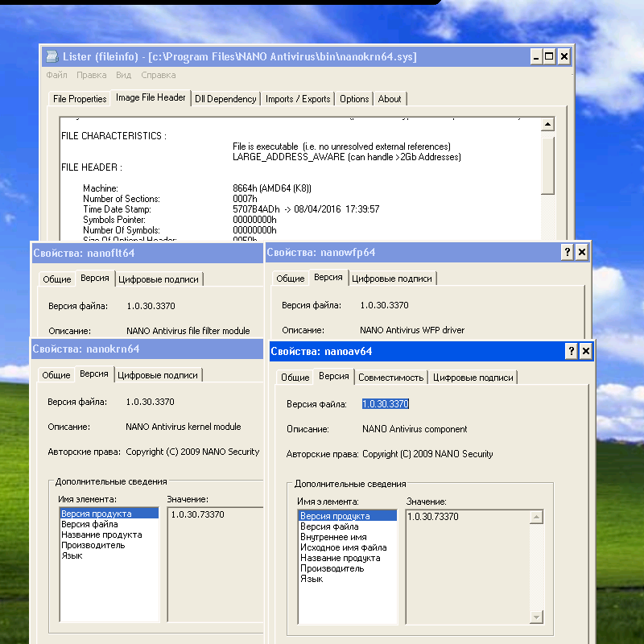Select Производитель in nanokrn64 item list
644x644 pixels.
pyautogui.click(x=93, y=545)
